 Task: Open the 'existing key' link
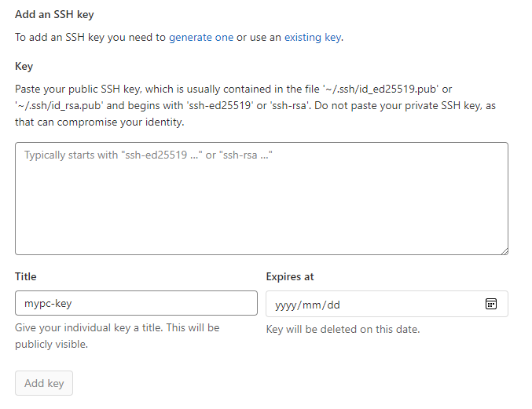(313, 37)
